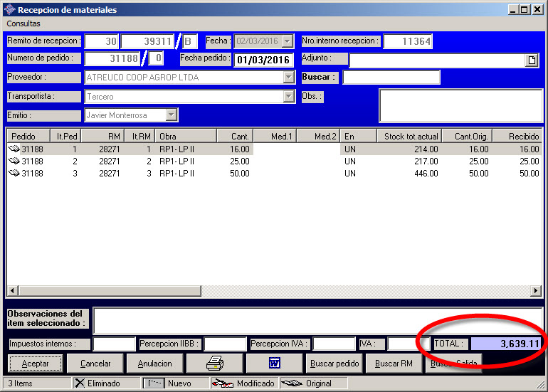This screenshot has height=392, width=548.
Task: Open the Emitio dropdown for Javier Monterrosa
Action: coord(172,115)
